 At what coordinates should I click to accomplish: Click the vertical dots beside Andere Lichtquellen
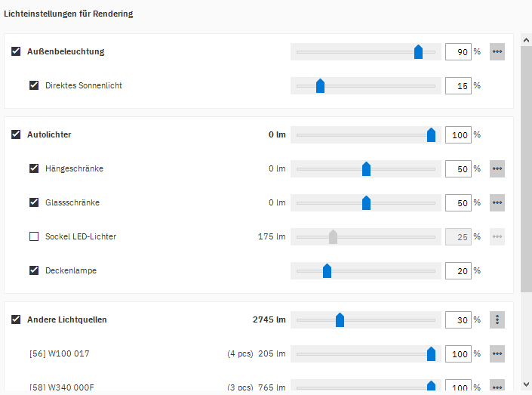[497, 320]
